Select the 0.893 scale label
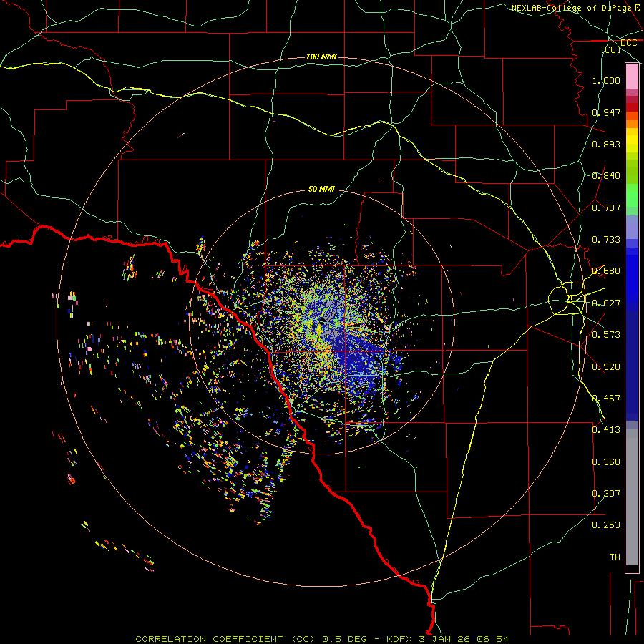Image resolution: width=644 pixels, height=644 pixels. (606, 144)
